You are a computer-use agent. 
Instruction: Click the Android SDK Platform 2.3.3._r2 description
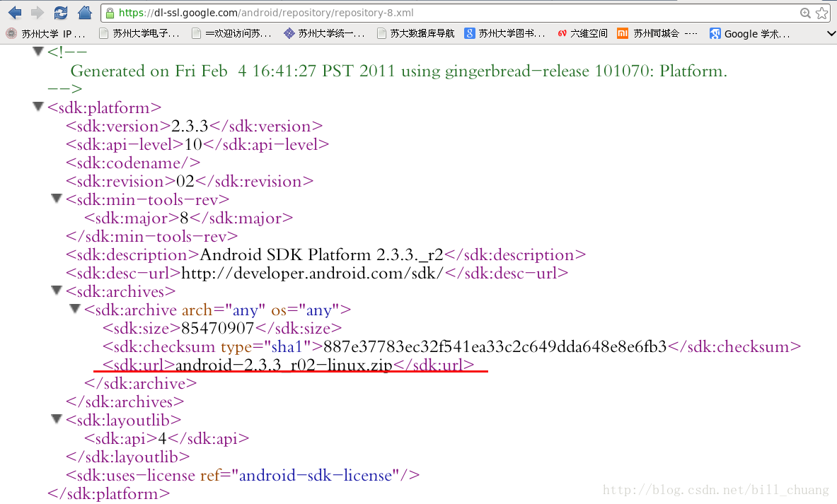tap(321, 255)
